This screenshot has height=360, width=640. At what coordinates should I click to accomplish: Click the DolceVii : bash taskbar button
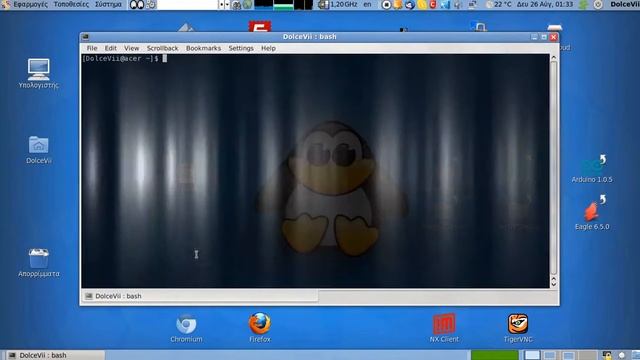tap(56, 355)
